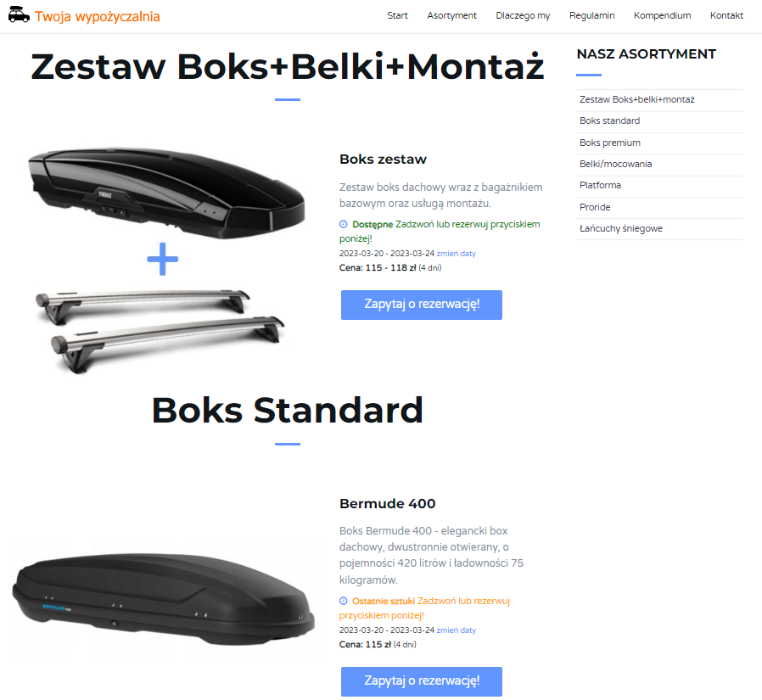
Task: Select Łańcuchy śniegowe sidebar link
Action: (x=621, y=228)
